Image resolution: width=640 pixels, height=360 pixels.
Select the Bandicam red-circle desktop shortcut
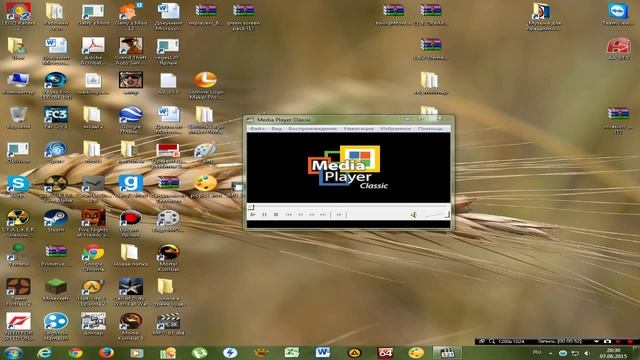pyautogui.click(x=131, y=223)
